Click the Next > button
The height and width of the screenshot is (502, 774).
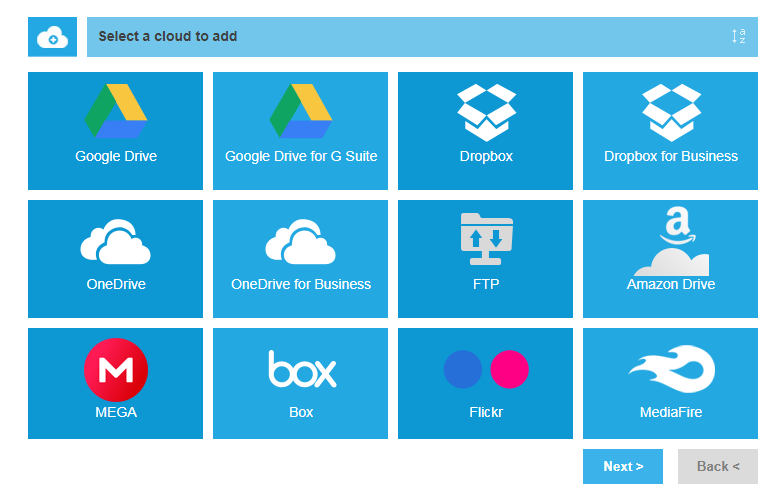(x=623, y=466)
